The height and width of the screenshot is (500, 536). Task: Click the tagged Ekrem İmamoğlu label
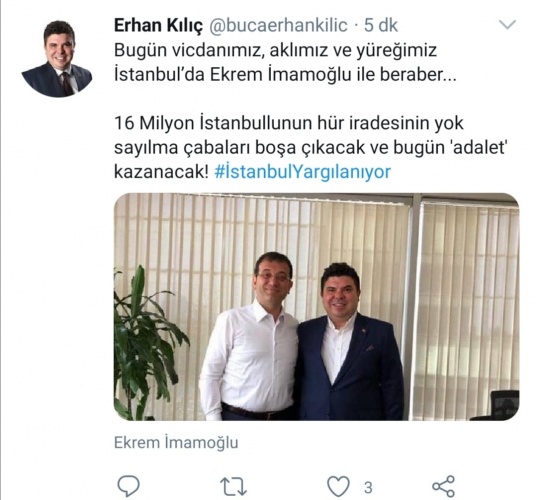pos(176,443)
